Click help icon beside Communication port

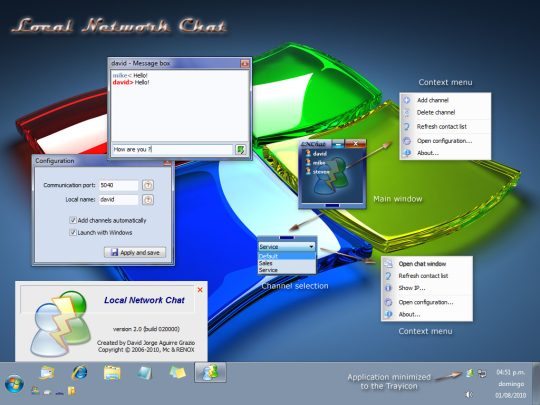[148, 185]
